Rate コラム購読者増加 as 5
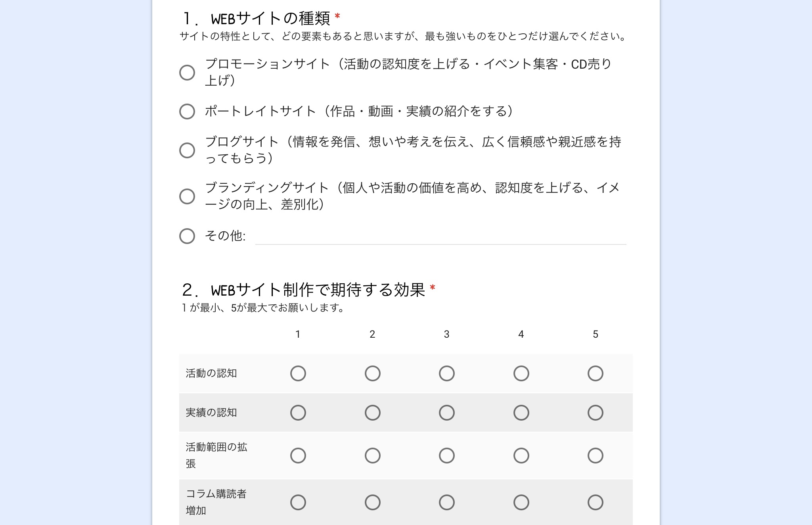The width and height of the screenshot is (812, 525). [596, 502]
